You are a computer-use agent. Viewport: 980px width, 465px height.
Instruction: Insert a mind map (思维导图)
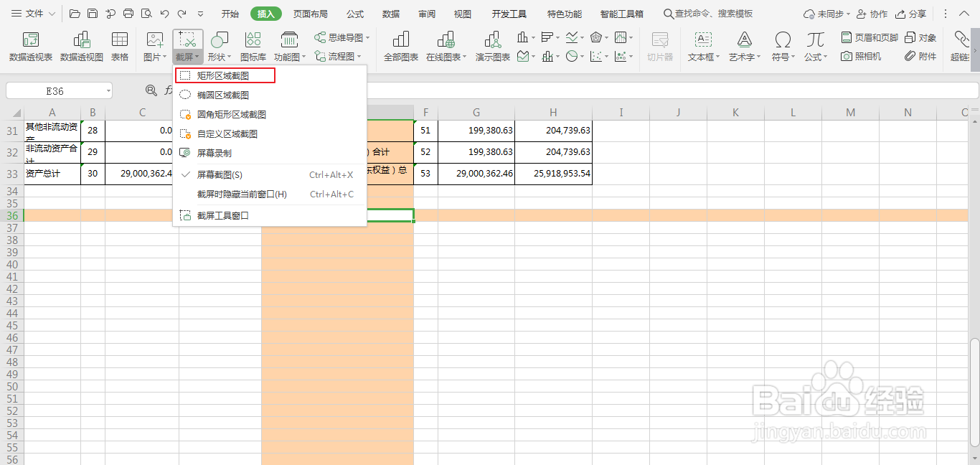[342, 37]
